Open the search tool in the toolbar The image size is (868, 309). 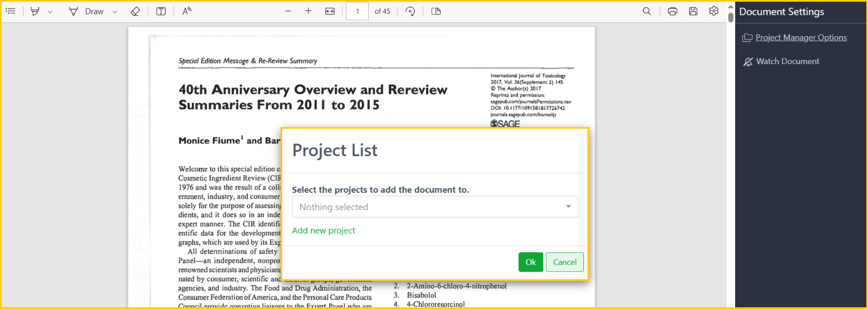pos(646,11)
